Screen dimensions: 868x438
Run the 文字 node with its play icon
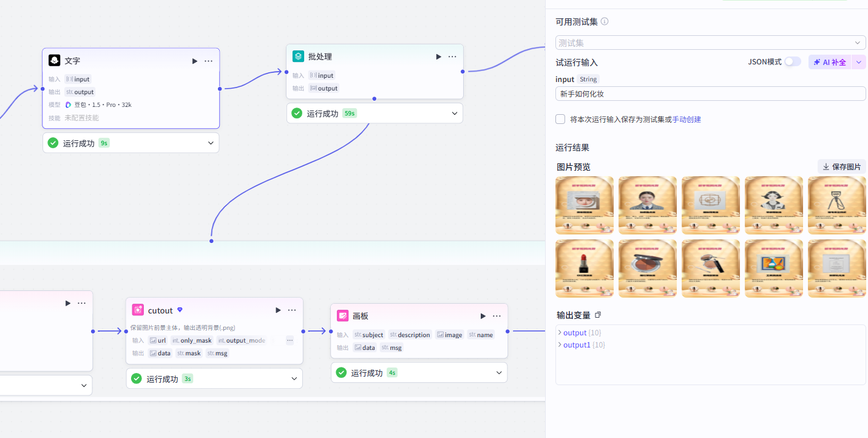[195, 61]
